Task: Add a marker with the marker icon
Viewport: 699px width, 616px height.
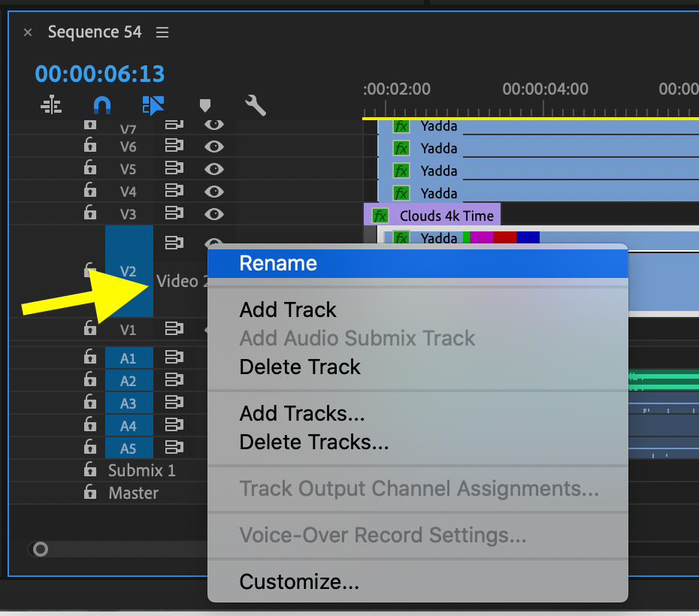Action: pyautogui.click(x=204, y=106)
